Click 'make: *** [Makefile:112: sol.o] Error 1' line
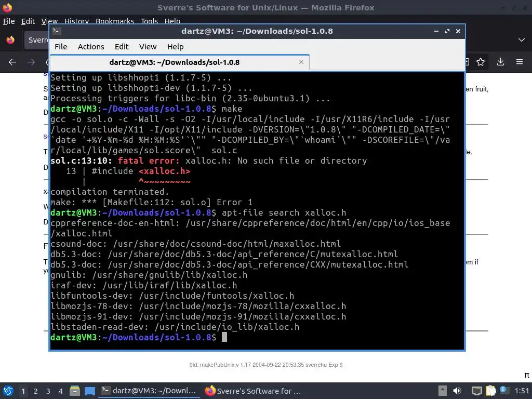 [x=152, y=202]
